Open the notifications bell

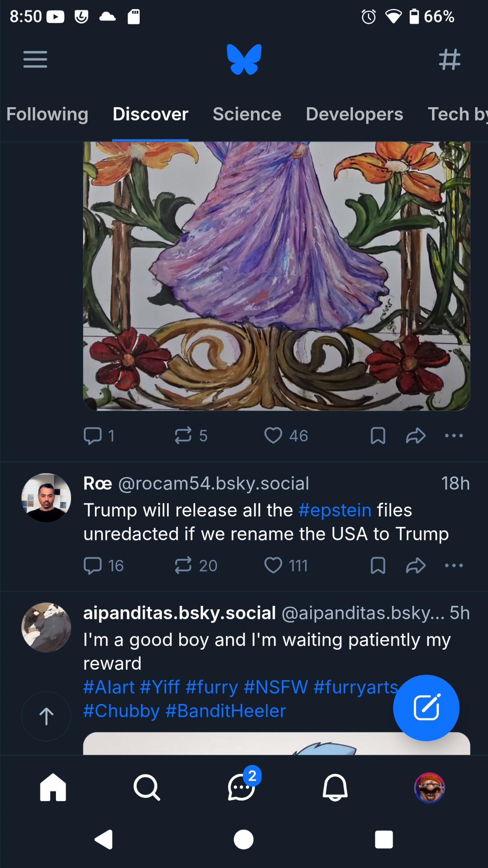click(335, 787)
